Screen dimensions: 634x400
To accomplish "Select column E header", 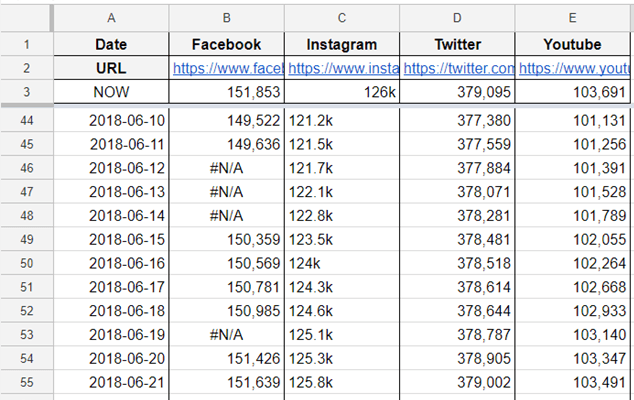I will (x=574, y=17).
